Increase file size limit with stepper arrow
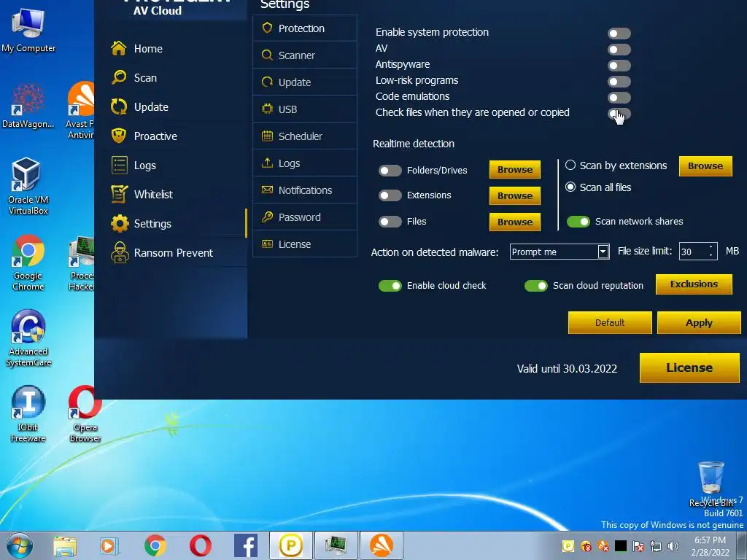The height and width of the screenshot is (560, 747). [711, 247]
